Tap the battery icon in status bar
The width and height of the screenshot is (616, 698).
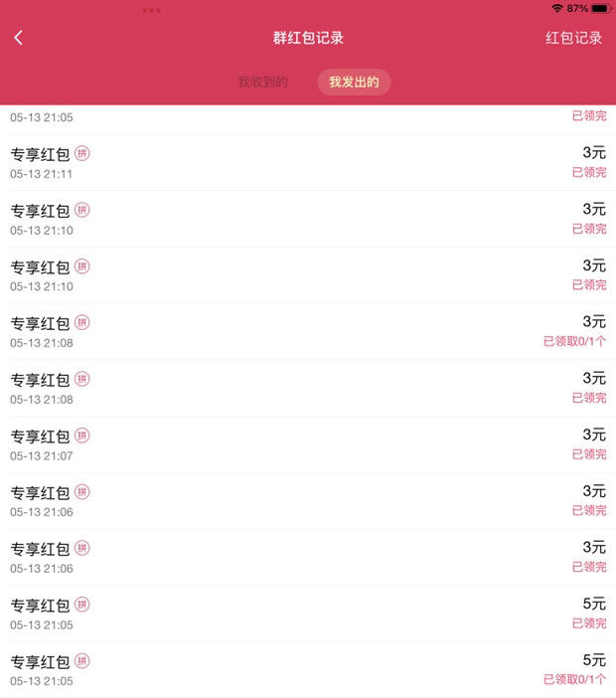point(600,9)
